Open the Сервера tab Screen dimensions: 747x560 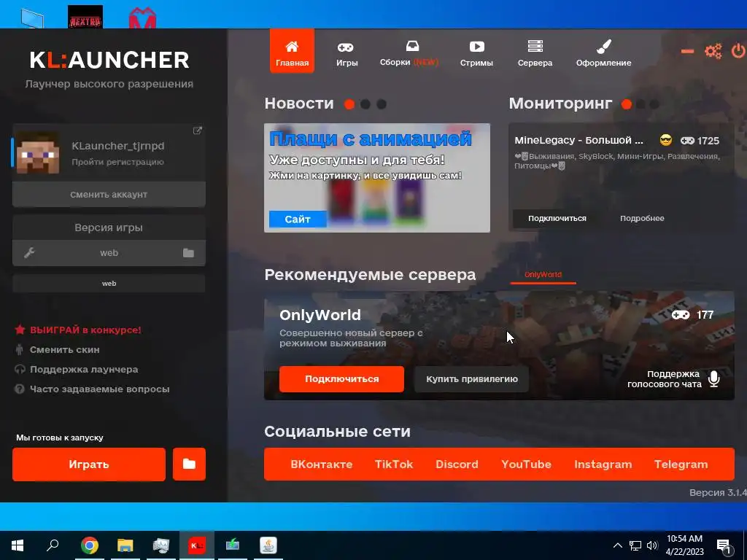[x=535, y=54]
